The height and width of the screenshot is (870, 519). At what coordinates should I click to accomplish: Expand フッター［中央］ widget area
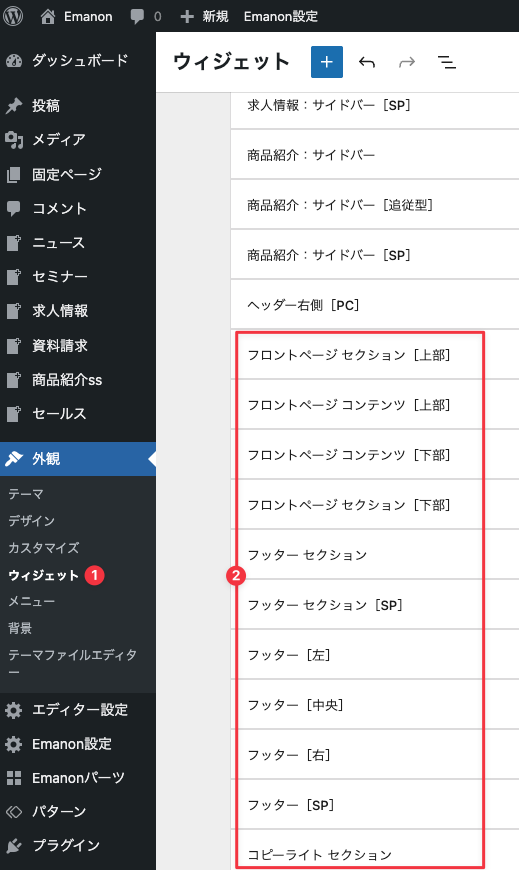point(375,705)
